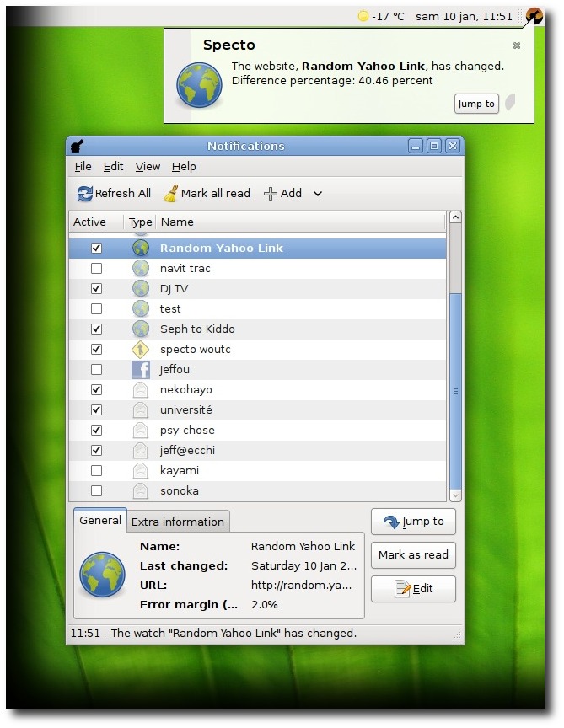Screen dimensions: 564x728
Task: Sort by the Type column header
Action: [x=140, y=222]
